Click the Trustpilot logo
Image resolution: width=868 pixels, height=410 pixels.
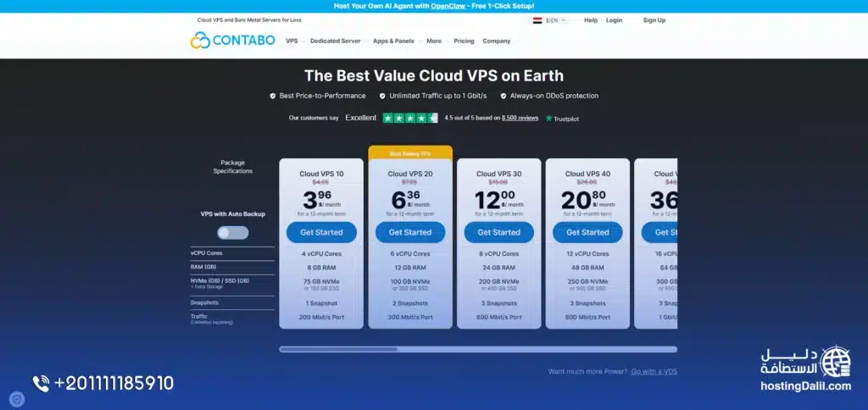click(x=563, y=119)
